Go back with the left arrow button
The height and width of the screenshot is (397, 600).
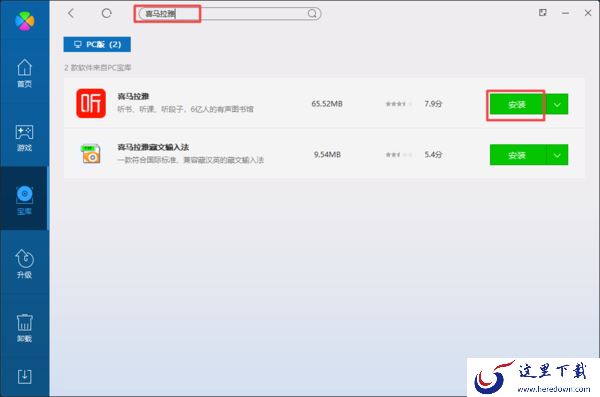(x=71, y=13)
